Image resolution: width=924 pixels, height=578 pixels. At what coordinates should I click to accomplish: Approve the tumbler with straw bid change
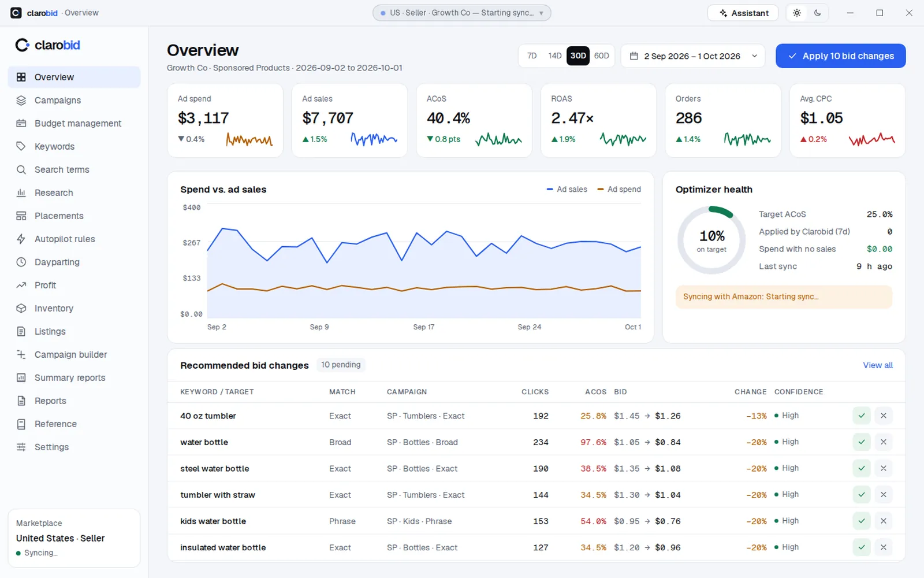pyautogui.click(x=862, y=495)
